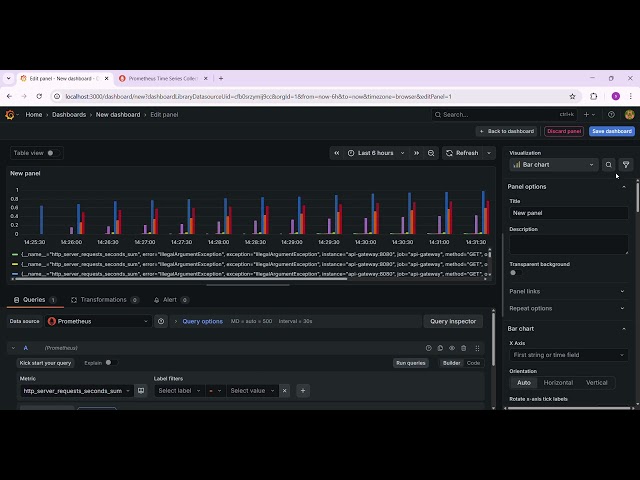Click the browser back arrow
This screenshot has height=480, width=640.
9,96
